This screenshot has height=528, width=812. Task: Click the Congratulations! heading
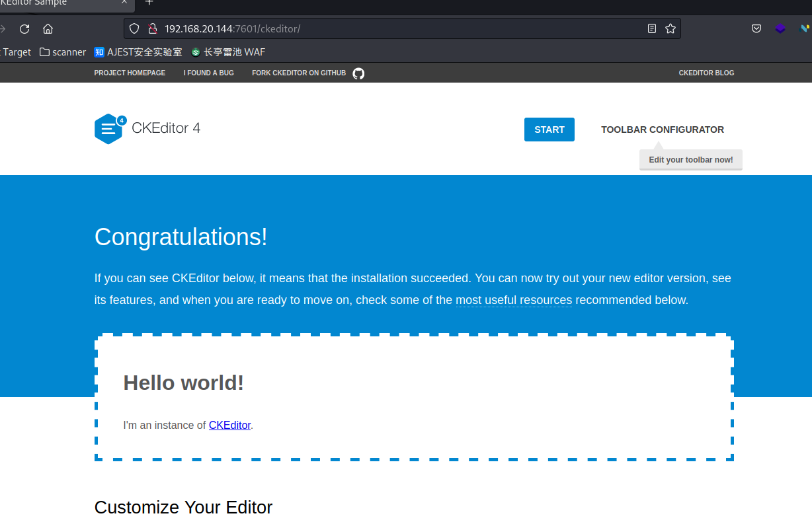click(181, 237)
